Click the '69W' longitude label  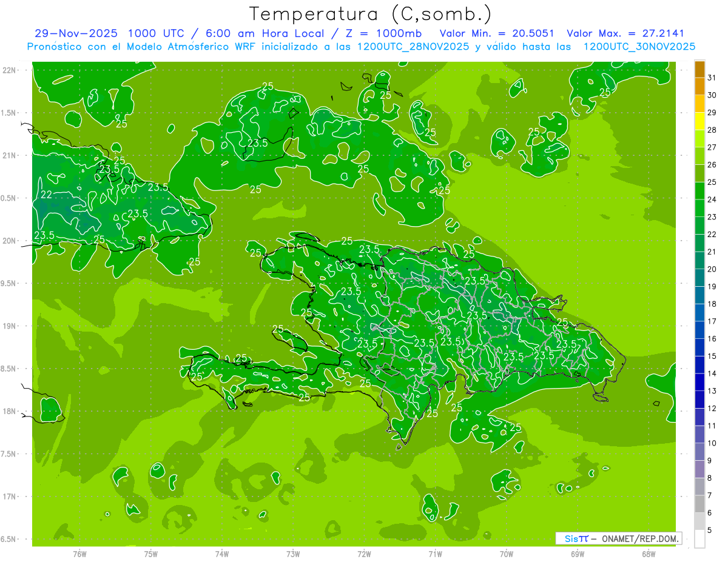point(578,554)
